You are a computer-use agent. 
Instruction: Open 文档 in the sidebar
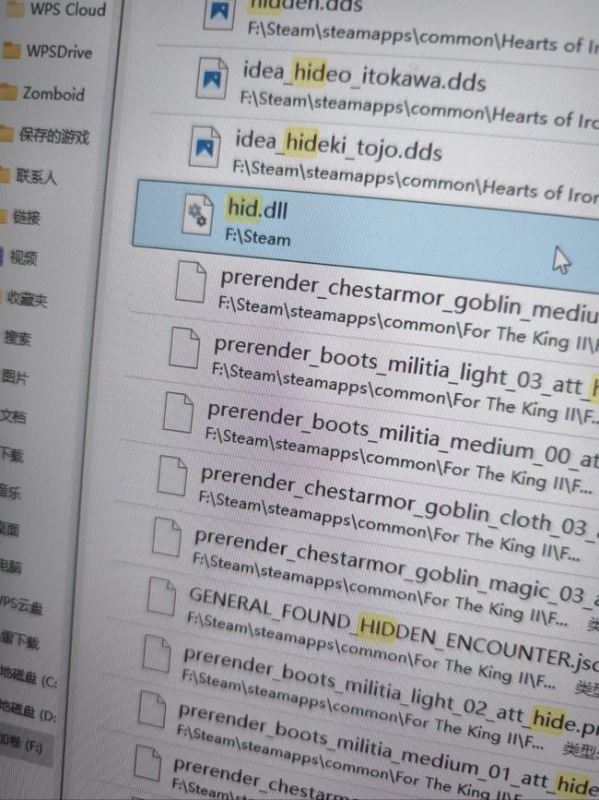tap(13, 416)
